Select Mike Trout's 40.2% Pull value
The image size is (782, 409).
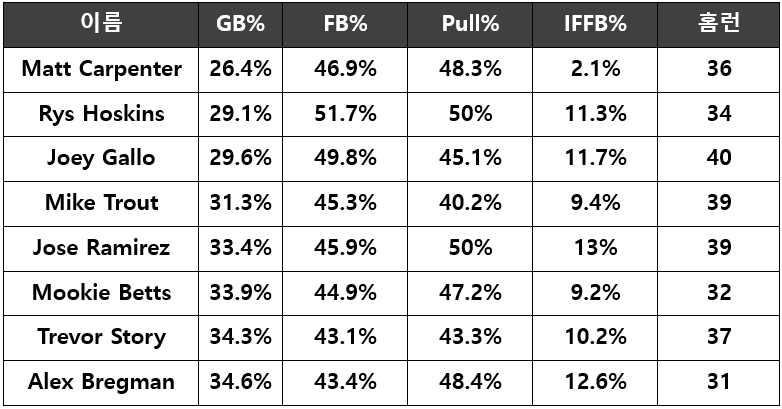pyautogui.click(x=470, y=203)
